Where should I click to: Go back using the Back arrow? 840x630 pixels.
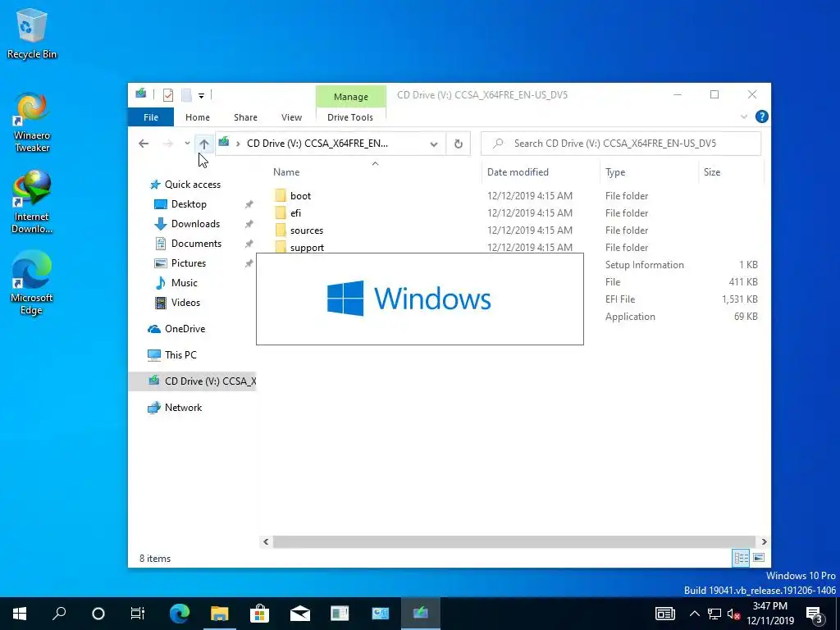pyautogui.click(x=144, y=144)
